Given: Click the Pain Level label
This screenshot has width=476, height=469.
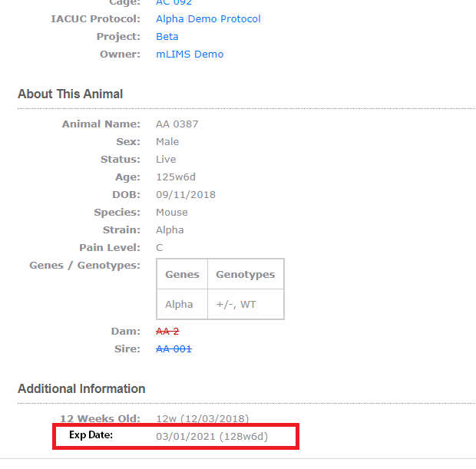Looking at the screenshot, I should pyautogui.click(x=110, y=248).
